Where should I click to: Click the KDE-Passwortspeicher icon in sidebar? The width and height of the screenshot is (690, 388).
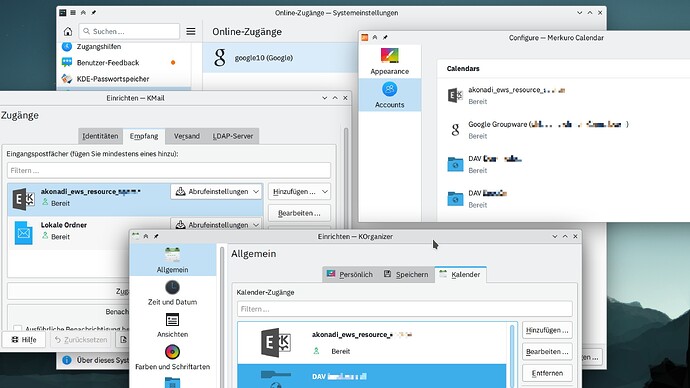coord(67,79)
